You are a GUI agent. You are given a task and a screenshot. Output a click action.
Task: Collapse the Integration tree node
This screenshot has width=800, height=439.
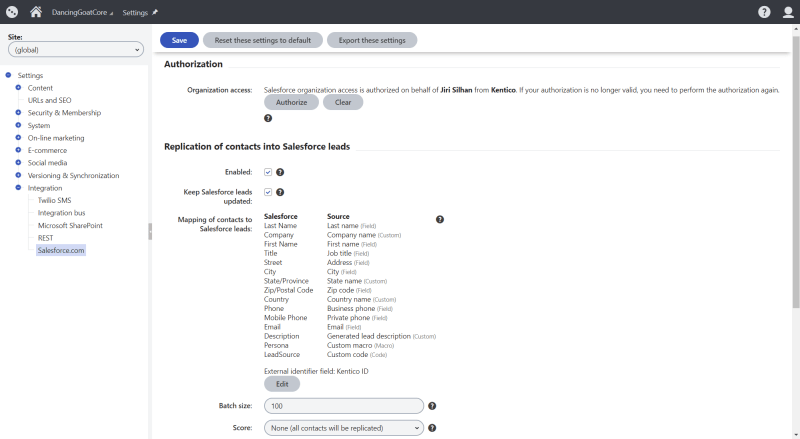tap(18, 188)
